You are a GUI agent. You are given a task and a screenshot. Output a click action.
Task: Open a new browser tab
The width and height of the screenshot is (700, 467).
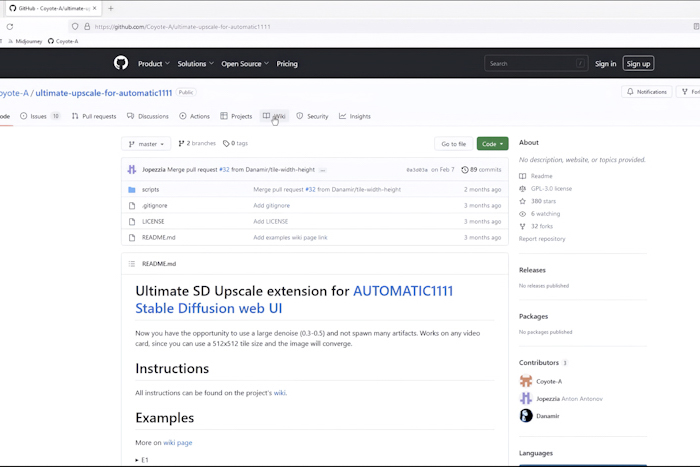111,8
